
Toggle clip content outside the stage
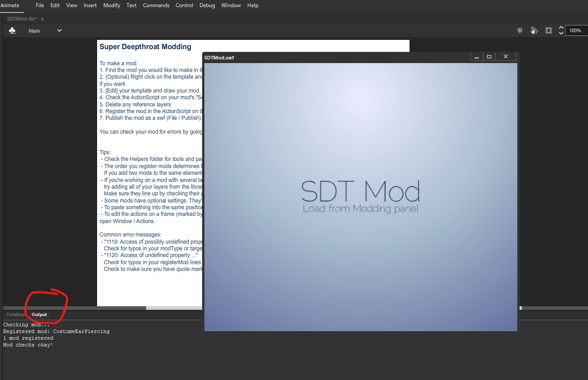click(x=548, y=30)
